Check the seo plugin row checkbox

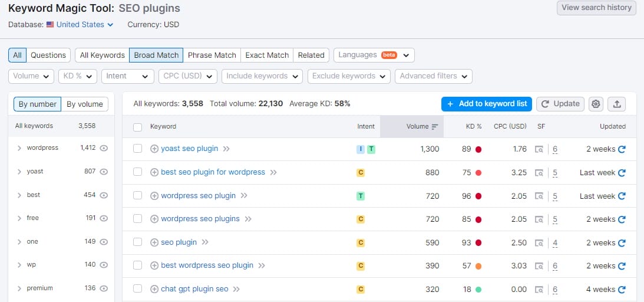pyautogui.click(x=138, y=242)
